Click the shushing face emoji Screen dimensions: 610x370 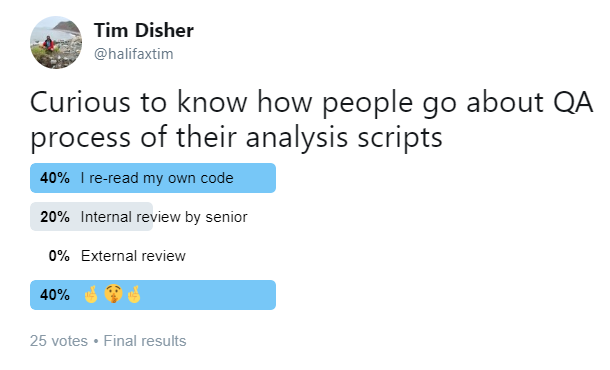113,294
